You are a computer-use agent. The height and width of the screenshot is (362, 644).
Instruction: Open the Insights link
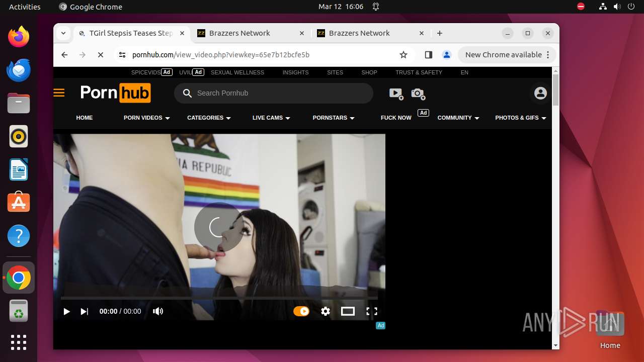tap(295, 72)
